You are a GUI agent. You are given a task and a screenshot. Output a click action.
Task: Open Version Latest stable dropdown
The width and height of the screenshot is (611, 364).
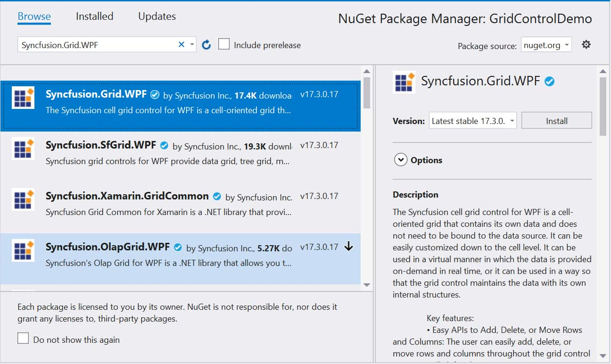pos(473,121)
